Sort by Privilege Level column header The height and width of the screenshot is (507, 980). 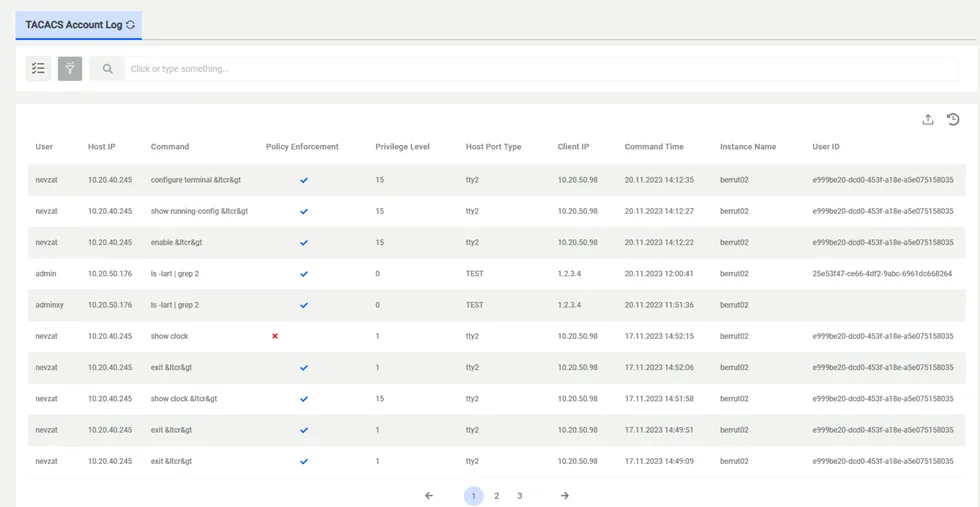402,147
